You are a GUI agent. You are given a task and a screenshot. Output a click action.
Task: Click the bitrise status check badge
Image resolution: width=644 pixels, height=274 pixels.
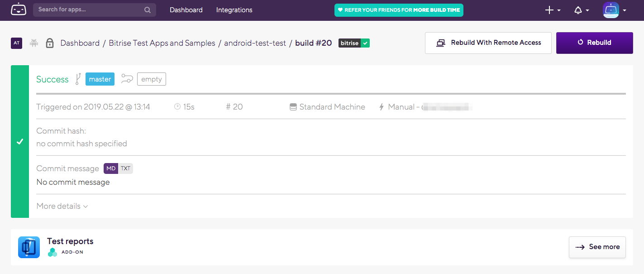[x=354, y=43]
